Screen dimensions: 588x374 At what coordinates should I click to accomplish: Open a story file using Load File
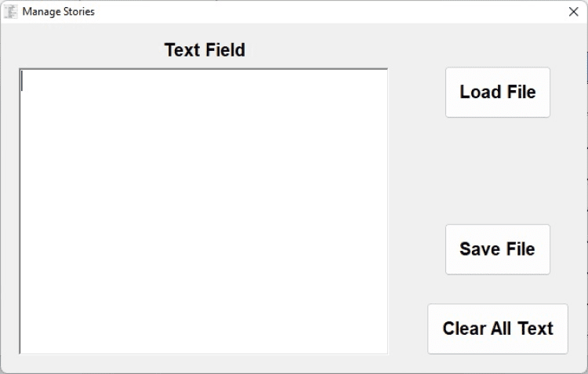[x=497, y=92]
